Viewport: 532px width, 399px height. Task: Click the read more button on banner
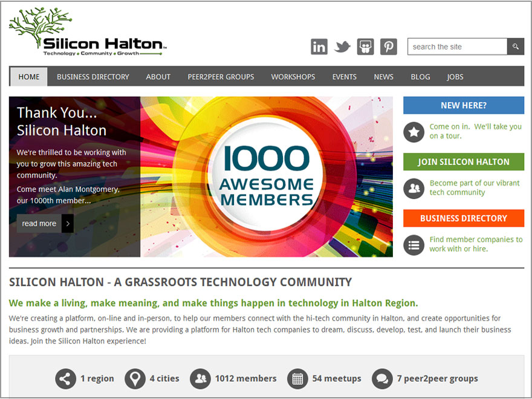pyautogui.click(x=45, y=224)
